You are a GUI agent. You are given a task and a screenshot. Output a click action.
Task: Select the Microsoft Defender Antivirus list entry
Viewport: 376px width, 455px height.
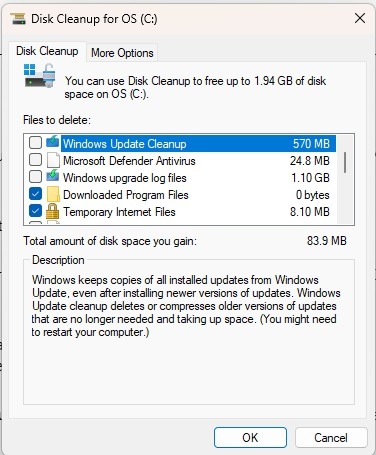197,161
